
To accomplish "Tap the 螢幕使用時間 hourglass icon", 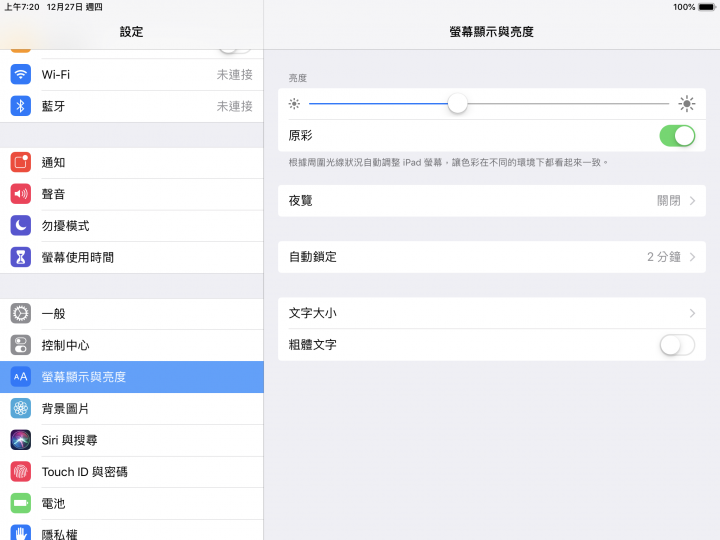I will (21, 257).
